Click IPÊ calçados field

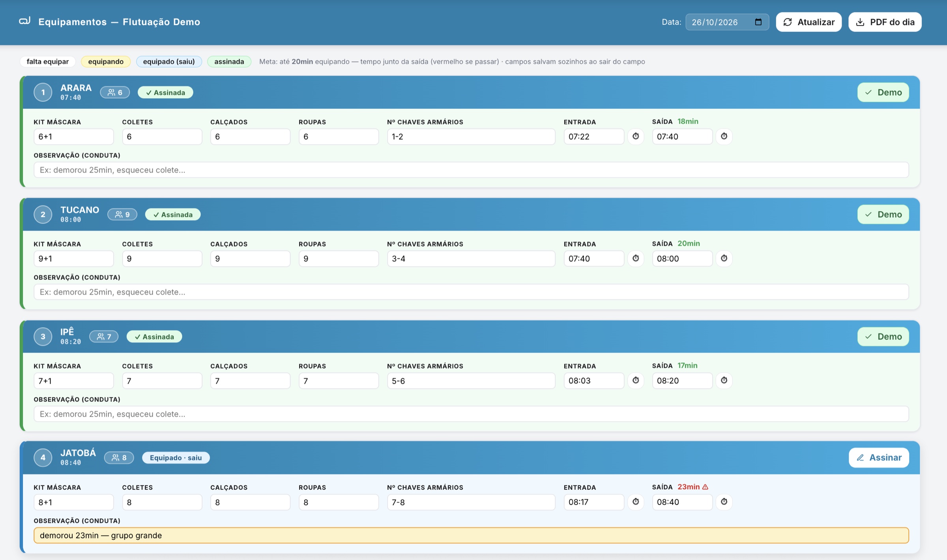point(251,381)
